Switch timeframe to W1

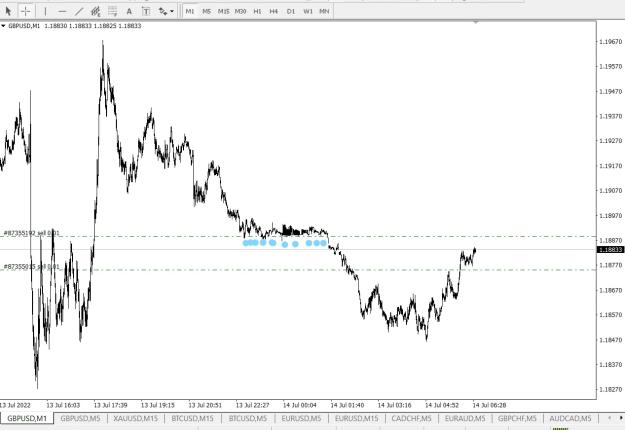pyautogui.click(x=308, y=11)
